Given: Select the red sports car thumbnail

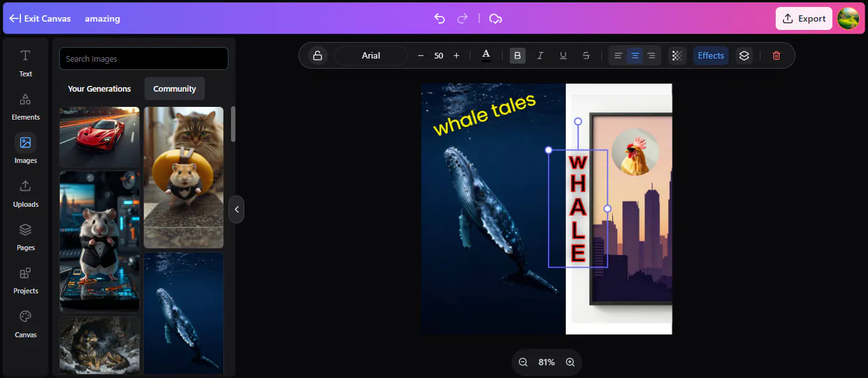Looking at the screenshot, I should point(99,137).
